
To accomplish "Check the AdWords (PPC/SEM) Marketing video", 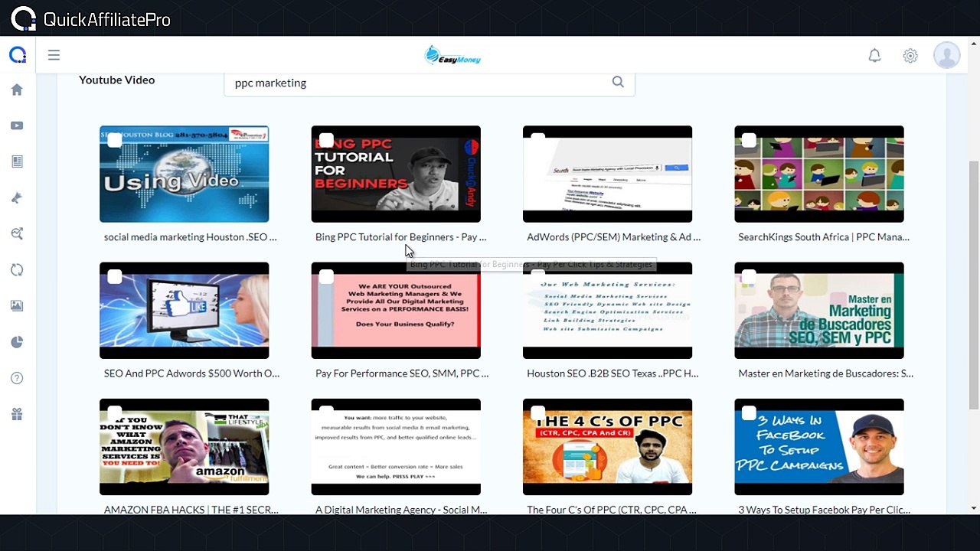I will click(537, 140).
